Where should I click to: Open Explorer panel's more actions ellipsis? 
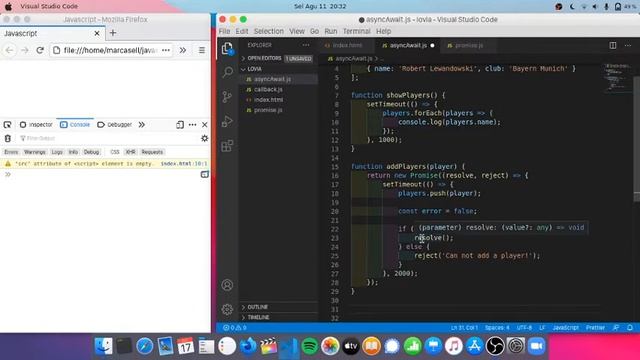[x=306, y=45]
